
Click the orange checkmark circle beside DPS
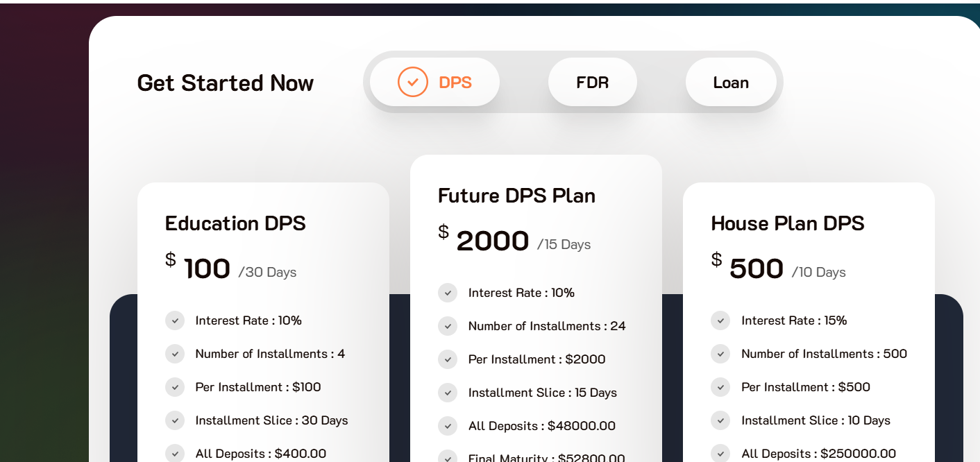tap(413, 82)
